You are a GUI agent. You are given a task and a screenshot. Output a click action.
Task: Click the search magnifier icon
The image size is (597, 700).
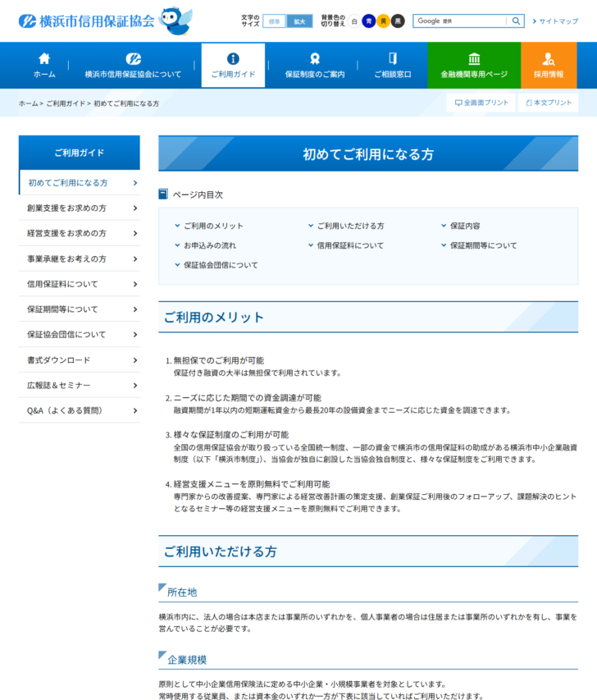point(516,21)
